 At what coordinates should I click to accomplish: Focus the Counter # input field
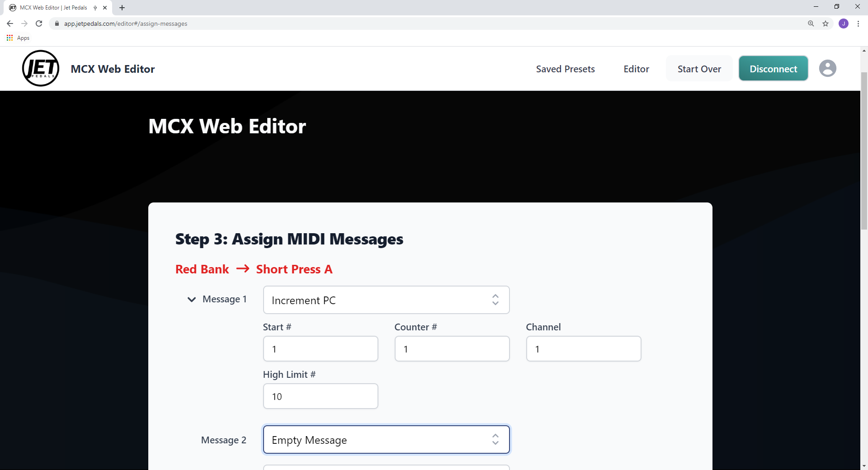[452, 348]
